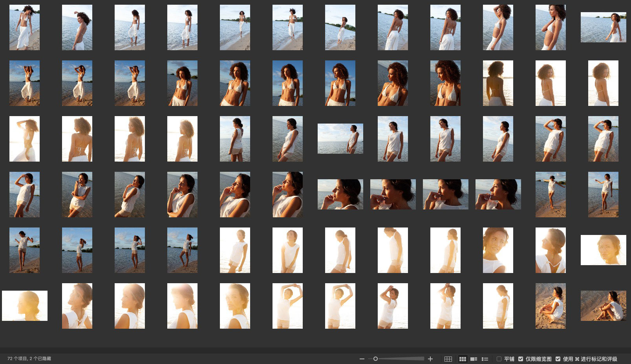Click the plus icon to enlarge thumbnails

(430, 359)
